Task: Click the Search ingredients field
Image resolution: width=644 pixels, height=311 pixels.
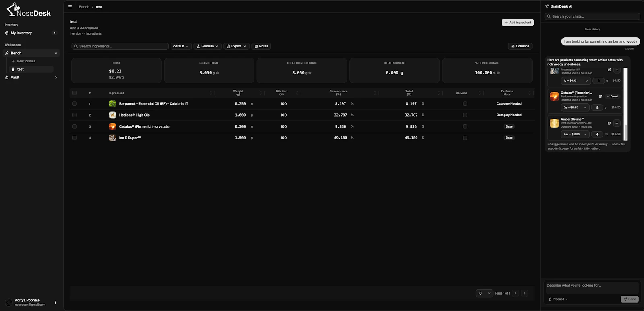Action: coord(120,46)
